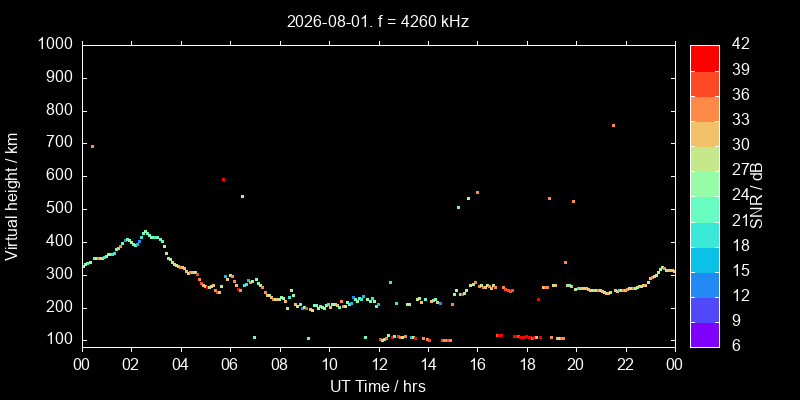Click the green 24-27 dB colorbar segment
The height and width of the screenshot is (400, 800).
point(705,184)
